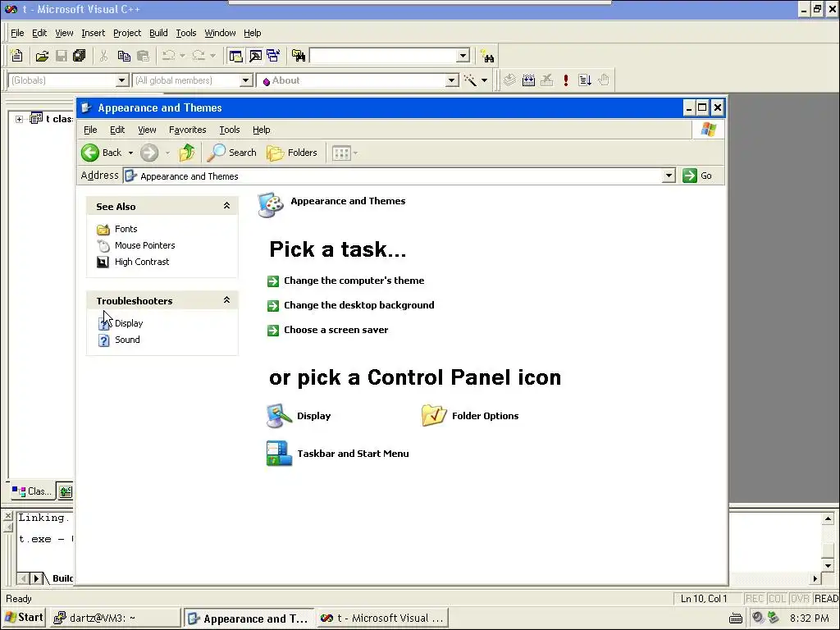Viewport: 840px width, 630px height.
Task: Open the High Contrast item under See Also
Action: [x=142, y=262]
